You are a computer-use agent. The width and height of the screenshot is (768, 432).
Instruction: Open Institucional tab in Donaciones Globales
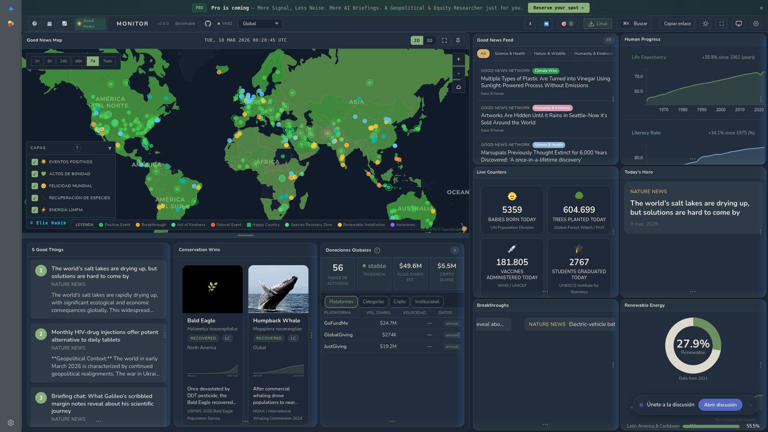click(x=427, y=302)
